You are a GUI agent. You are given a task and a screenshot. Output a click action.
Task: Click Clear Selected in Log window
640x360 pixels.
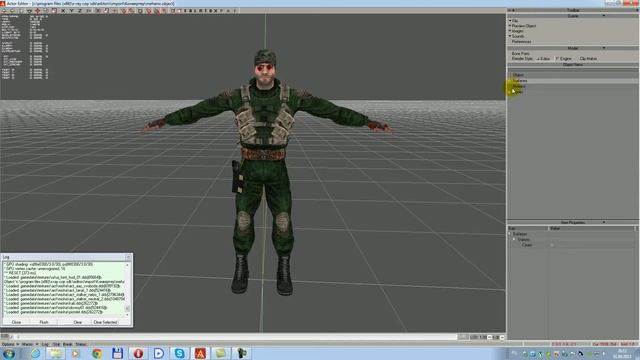[105, 322]
